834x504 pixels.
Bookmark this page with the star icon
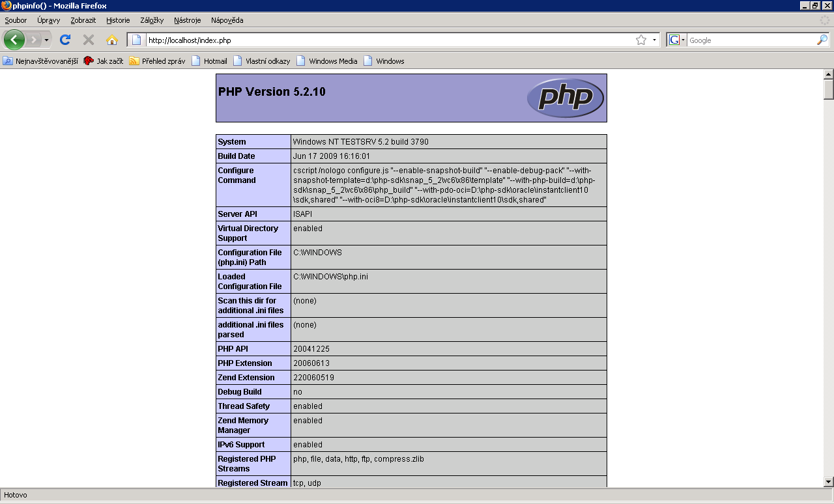tap(641, 40)
